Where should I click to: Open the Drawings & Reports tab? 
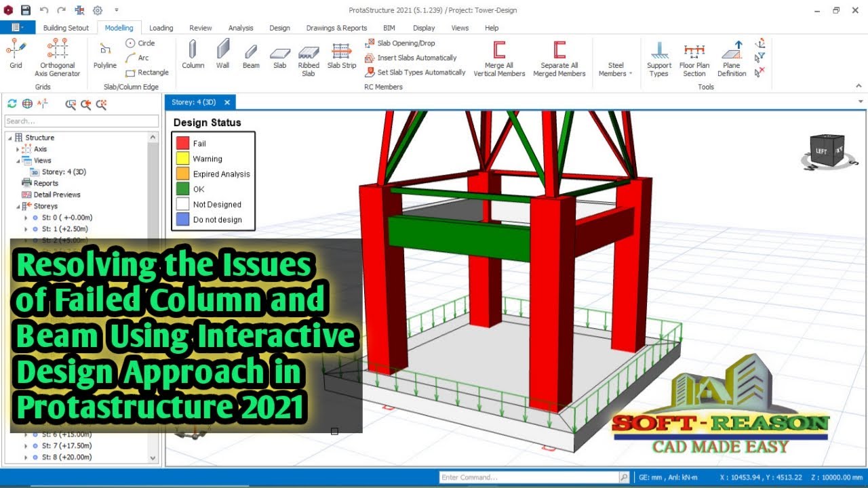336,28
